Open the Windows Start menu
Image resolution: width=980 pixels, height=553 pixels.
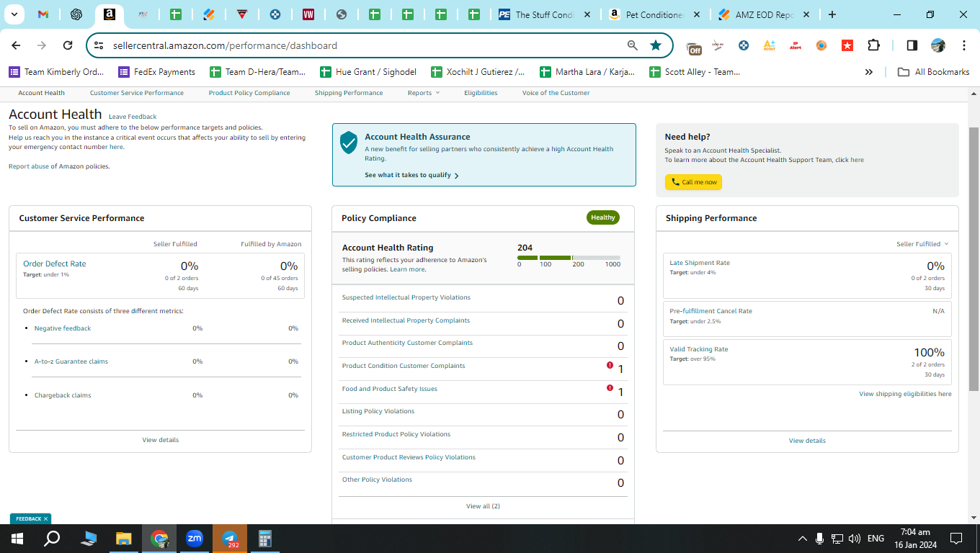pyautogui.click(x=17, y=539)
